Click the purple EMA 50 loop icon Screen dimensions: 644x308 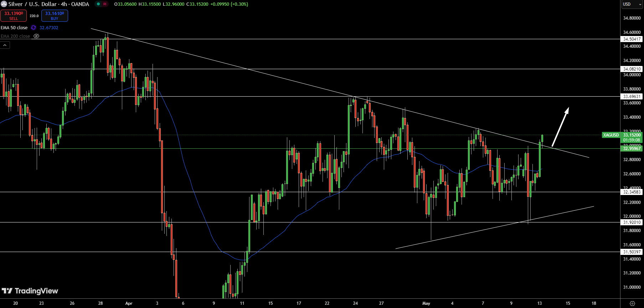34,27
